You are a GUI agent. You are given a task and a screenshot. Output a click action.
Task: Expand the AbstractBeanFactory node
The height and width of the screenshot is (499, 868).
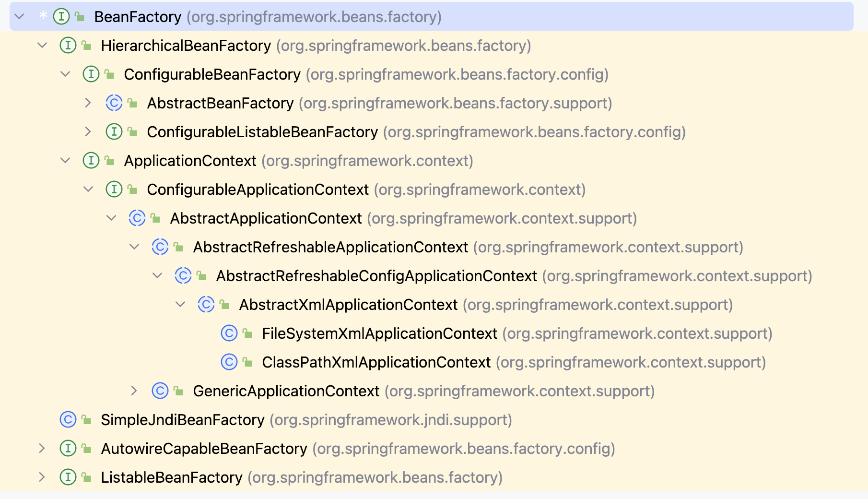[88, 103]
